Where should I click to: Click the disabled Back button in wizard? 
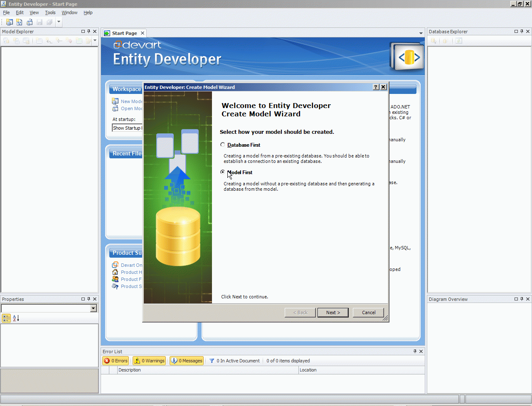tap(300, 312)
